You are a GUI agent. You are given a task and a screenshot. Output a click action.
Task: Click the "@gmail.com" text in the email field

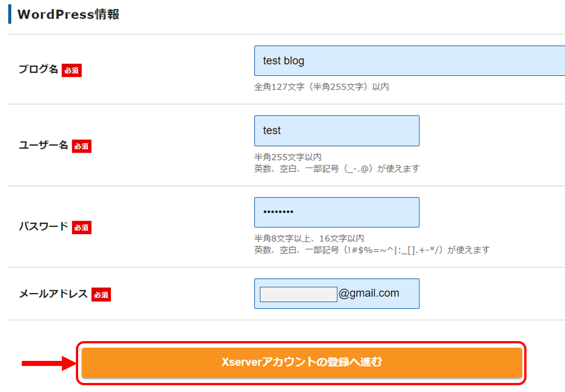(369, 294)
